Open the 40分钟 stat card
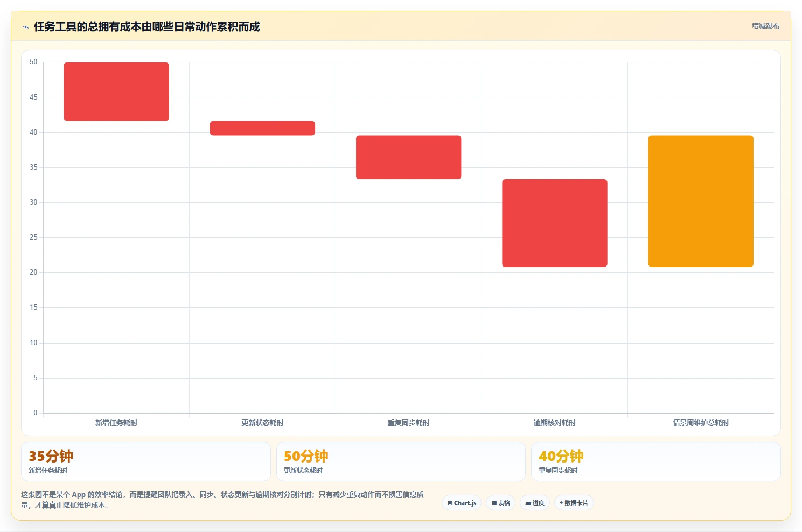802x532 pixels. [x=655, y=461]
